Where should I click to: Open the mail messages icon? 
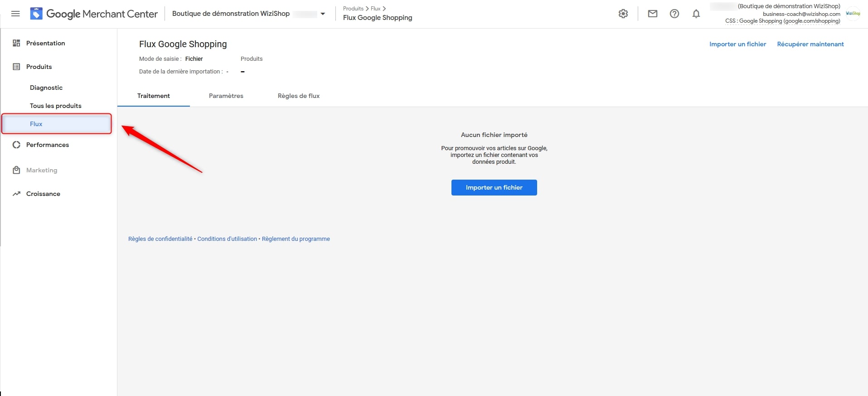point(653,14)
